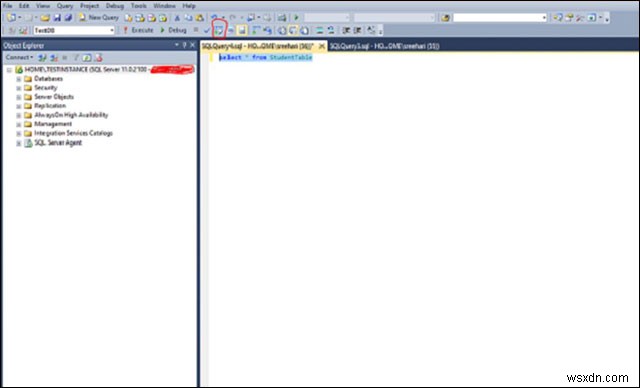640x388 pixels.
Task: Expand the Replication folder
Action: [18, 106]
